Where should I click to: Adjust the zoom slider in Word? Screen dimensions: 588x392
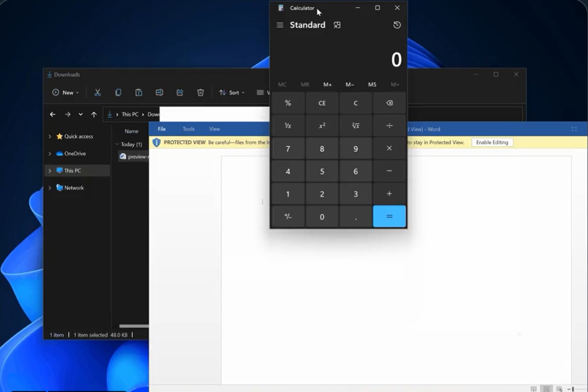573,389
